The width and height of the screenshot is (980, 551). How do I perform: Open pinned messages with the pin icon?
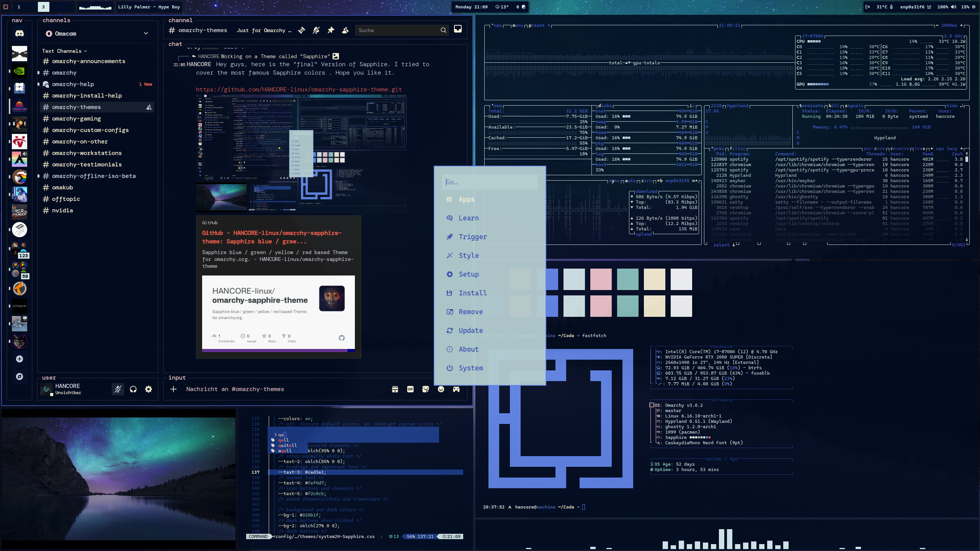[x=331, y=30]
